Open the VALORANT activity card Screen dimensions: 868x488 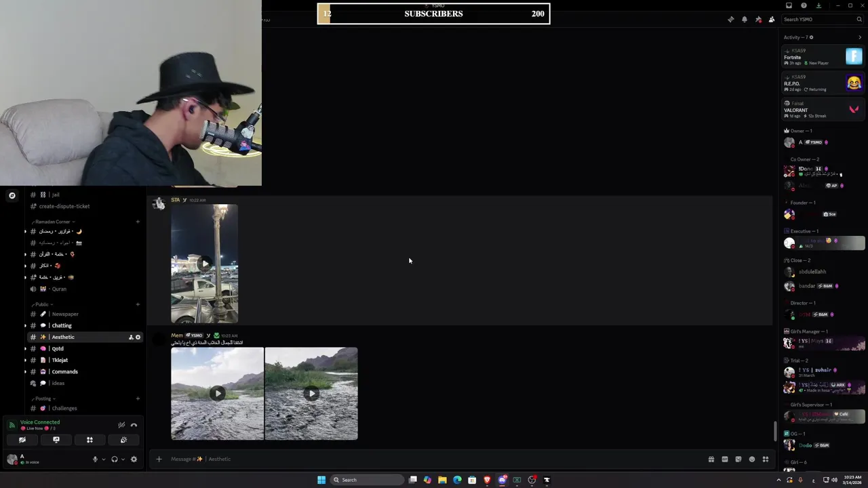823,110
